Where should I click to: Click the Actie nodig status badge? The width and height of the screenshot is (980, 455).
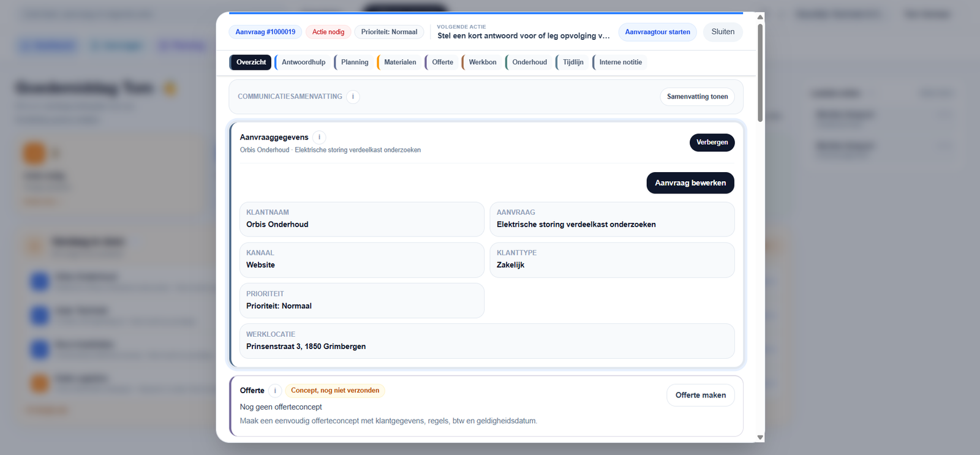point(328,32)
